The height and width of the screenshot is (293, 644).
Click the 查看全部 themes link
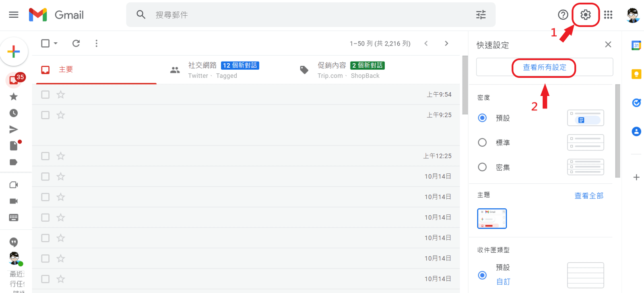pos(589,196)
